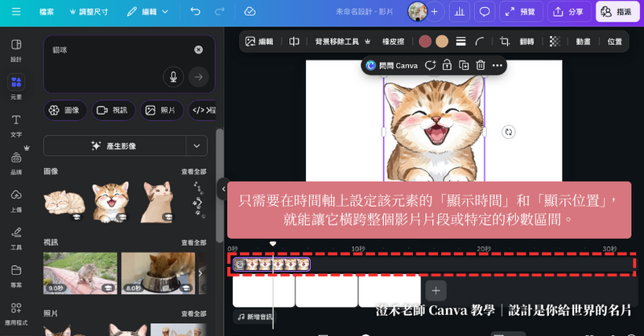644x336 pixels.
Task: Open flip/compare icon next to 編輯
Action: pyautogui.click(x=294, y=42)
